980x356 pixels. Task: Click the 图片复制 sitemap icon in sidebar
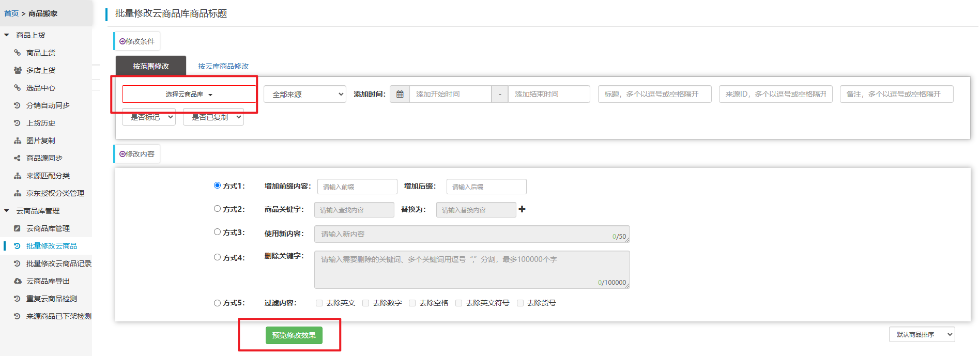pyautogui.click(x=18, y=141)
